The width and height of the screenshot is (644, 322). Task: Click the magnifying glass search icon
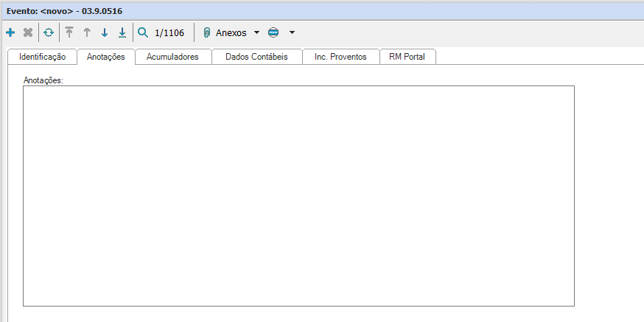[143, 33]
